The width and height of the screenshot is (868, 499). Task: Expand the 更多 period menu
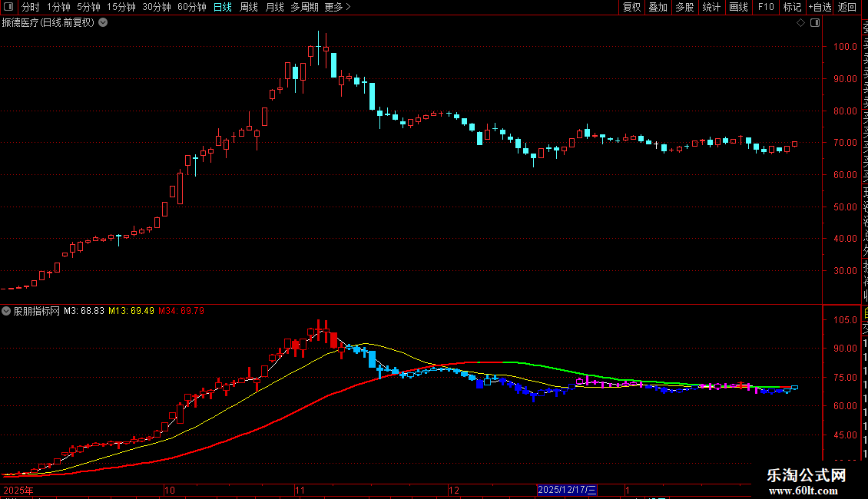pos(337,7)
